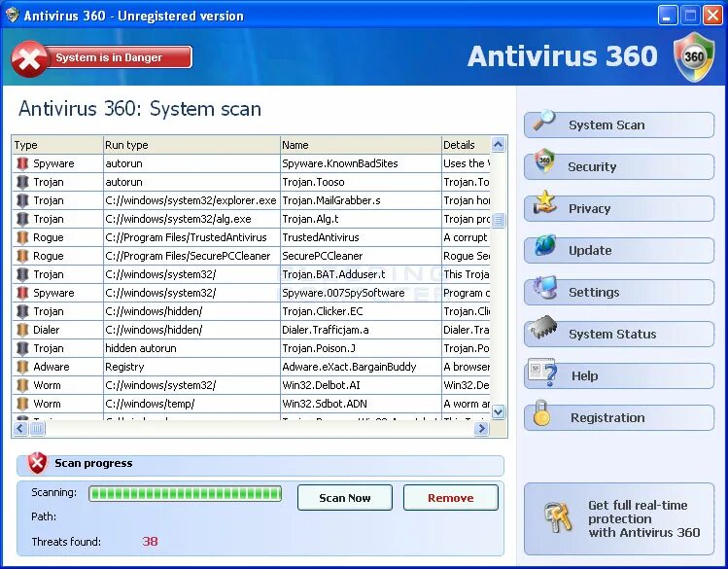Image resolution: width=728 pixels, height=569 pixels.
Task: Click the question mark icon beside Help
Action: click(x=542, y=373)
